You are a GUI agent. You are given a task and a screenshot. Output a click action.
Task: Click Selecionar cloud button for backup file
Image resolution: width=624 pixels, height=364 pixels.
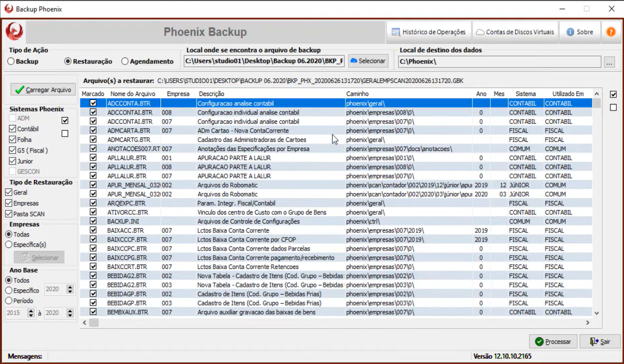[x=368, y=61]
